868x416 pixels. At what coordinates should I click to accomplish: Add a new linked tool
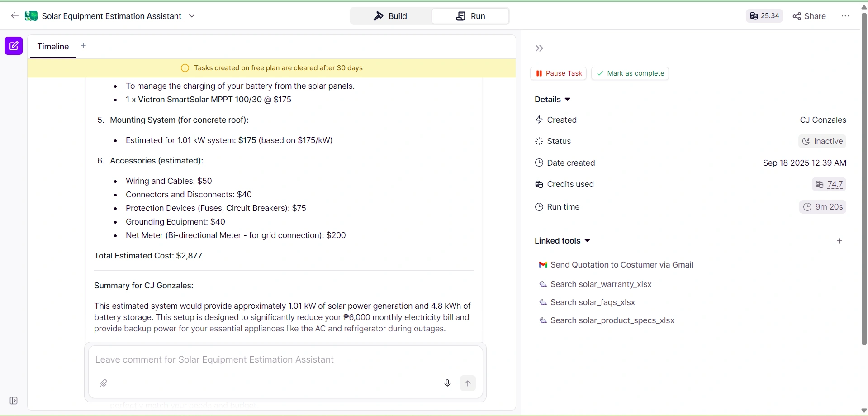[839, 241]
